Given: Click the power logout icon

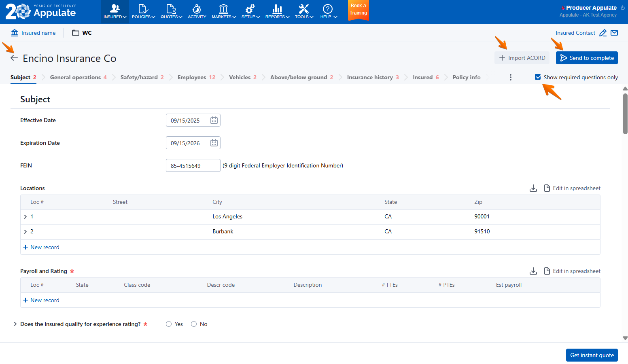Looking at the screenshot, I should click(623, 8).
